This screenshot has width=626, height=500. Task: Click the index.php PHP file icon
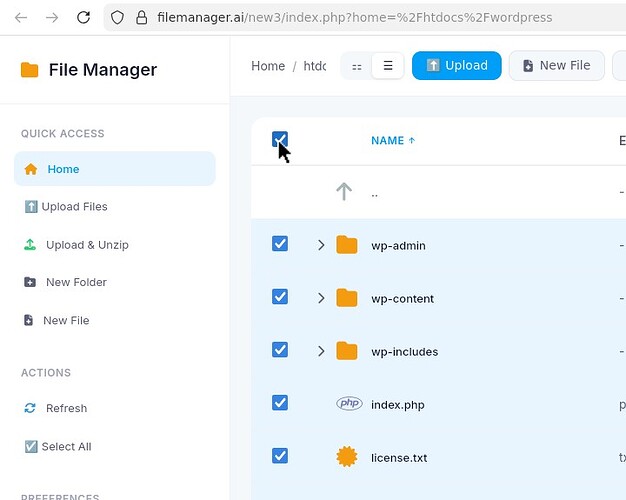pos(348,404)
